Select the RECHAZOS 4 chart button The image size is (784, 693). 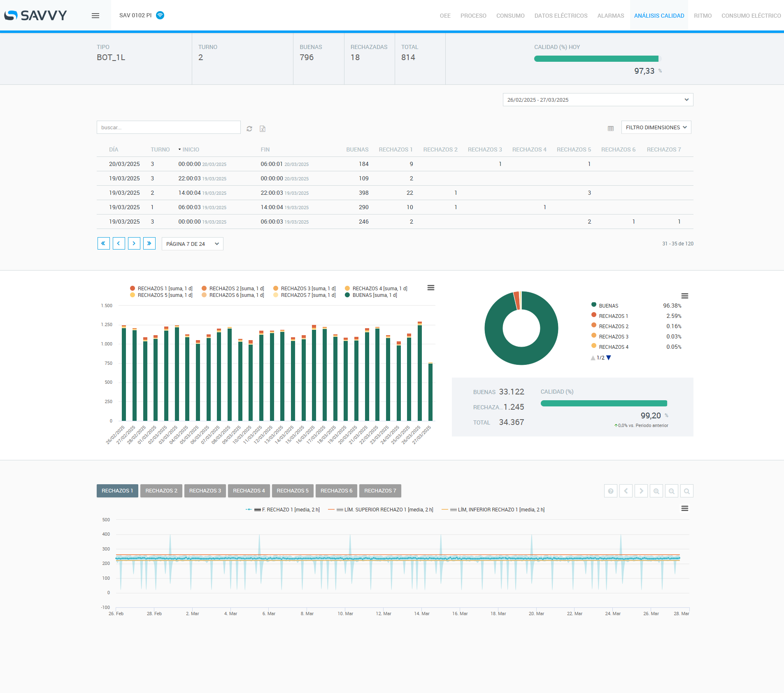[x=249, y=491]
